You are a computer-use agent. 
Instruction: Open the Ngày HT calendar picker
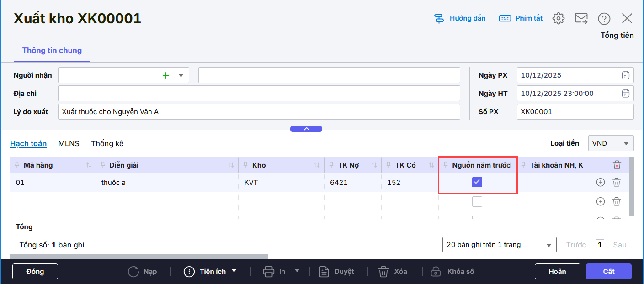pyautogui.click(x=625, y=94)
